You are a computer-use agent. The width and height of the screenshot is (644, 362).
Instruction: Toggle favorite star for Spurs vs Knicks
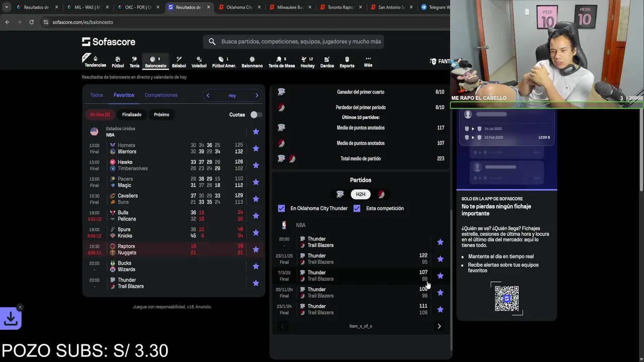tap(256, 232)
